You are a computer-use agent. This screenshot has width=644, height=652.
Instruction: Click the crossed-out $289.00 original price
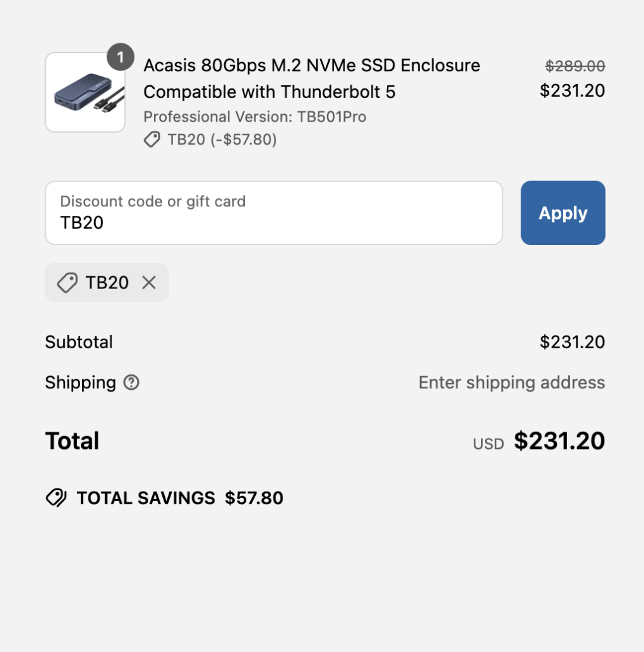[575, 66]
